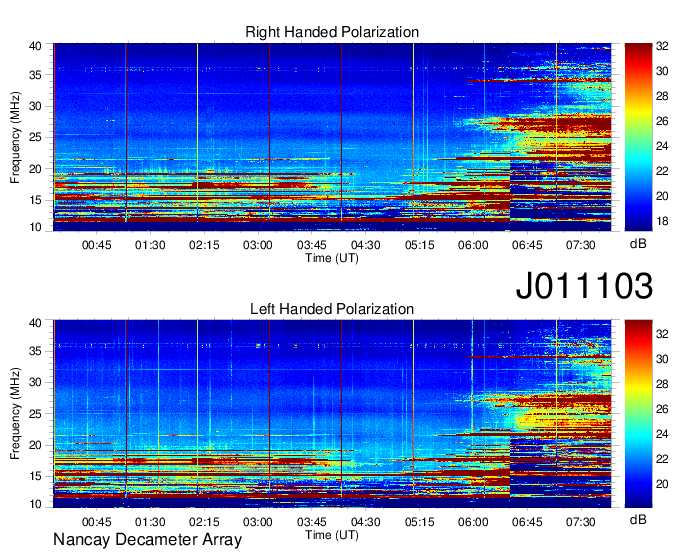The width and height of the screenshot is (680, 552).
Task: Click the "Left Handed Polarization" title
Action: click(x=332, y=309)
